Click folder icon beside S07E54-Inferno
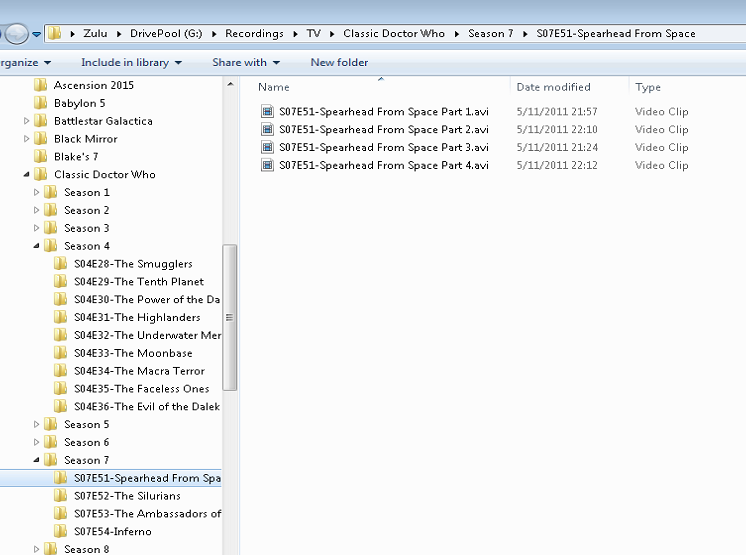This screenshot has height=555, width=746. pyautogui.click(x=61, y=532)
